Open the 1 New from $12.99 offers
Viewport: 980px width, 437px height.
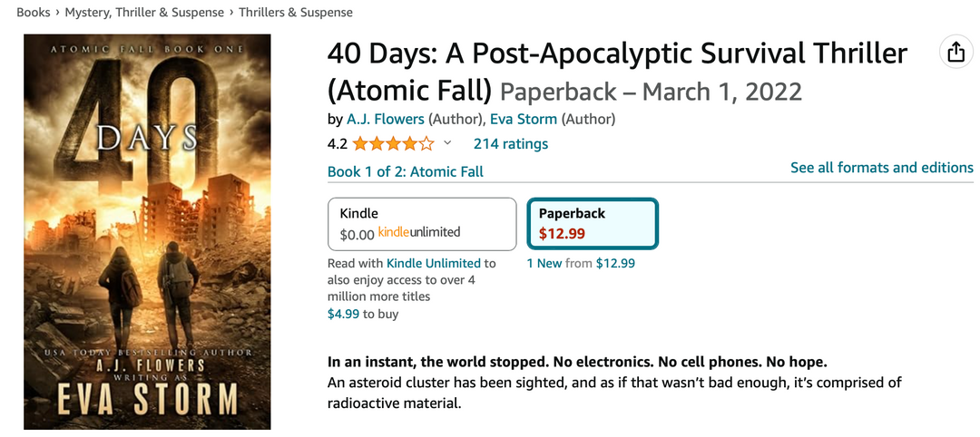tap(581, 263)
